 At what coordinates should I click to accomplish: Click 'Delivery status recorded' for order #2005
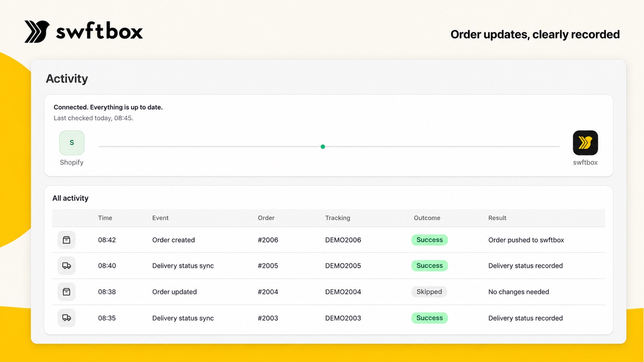(x=525, y=266)
